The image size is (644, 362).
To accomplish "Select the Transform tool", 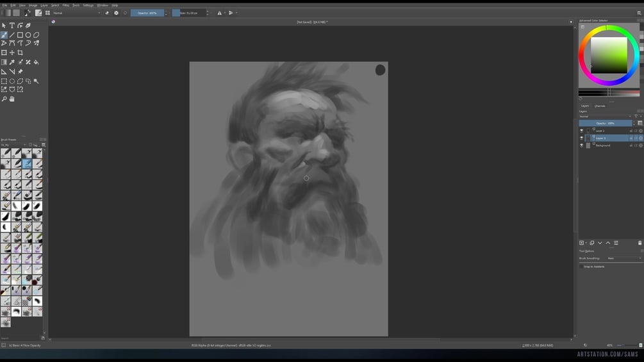I will (x=4, y=53).
